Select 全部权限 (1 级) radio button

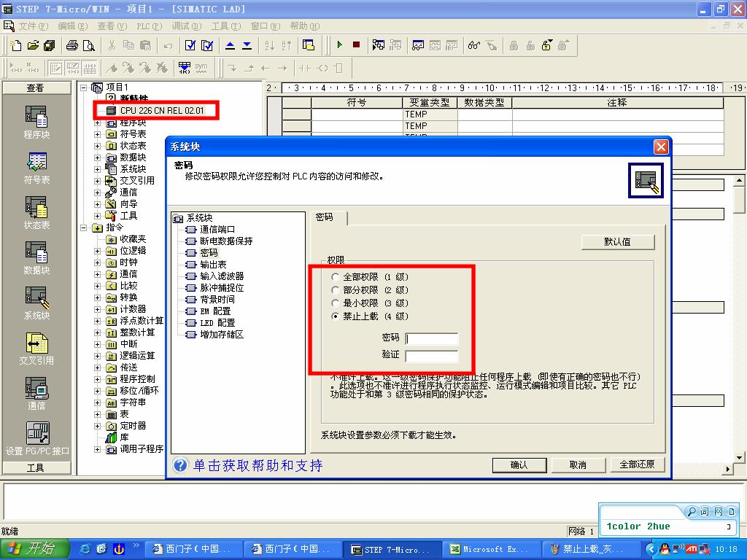pos(336,276)
